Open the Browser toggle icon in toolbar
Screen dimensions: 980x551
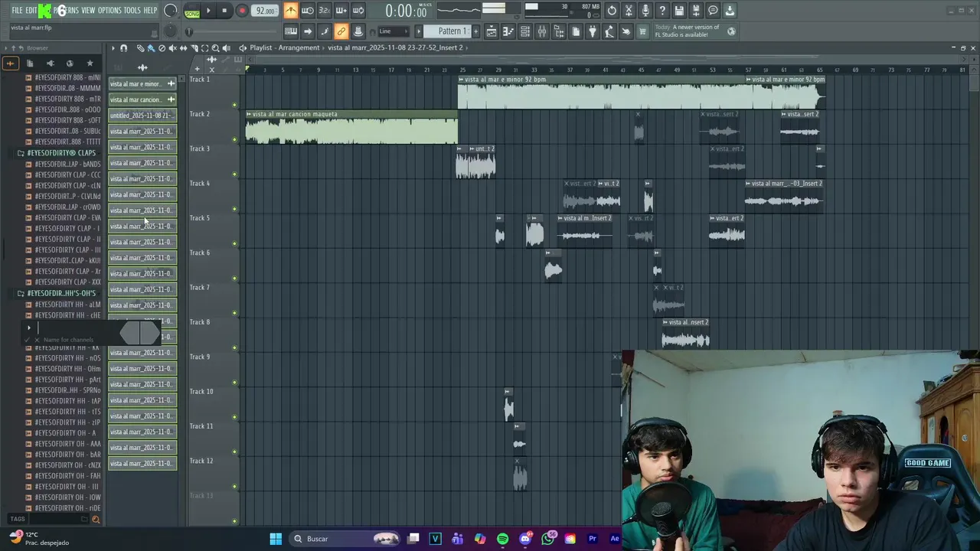(x=559, y=31)
